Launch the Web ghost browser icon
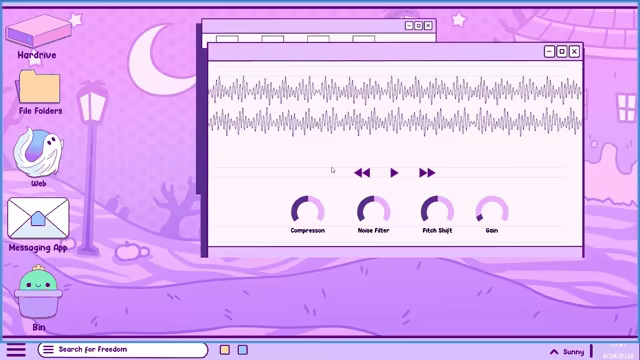 coord(38,153)
